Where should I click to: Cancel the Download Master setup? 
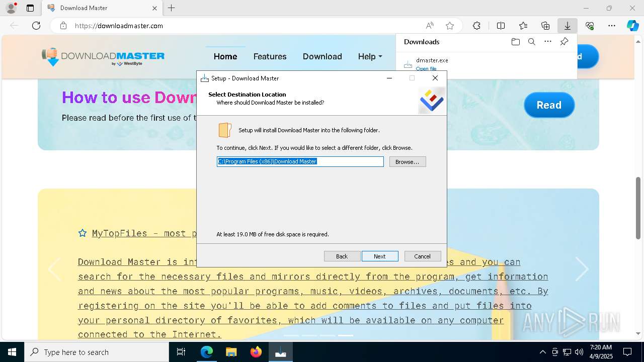click(x=423, y=256)
